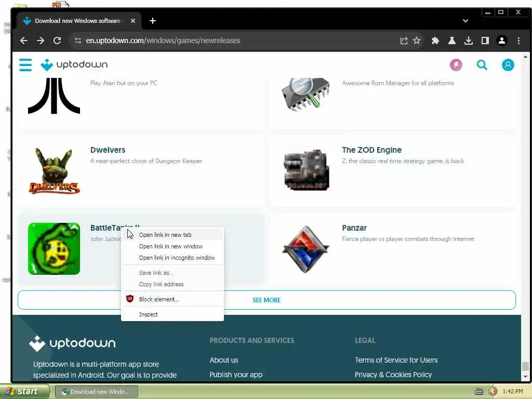The height and width of the screenshot is (399, 532).
Task: Choose Open link in incognito window
Action: pos(172,258)
